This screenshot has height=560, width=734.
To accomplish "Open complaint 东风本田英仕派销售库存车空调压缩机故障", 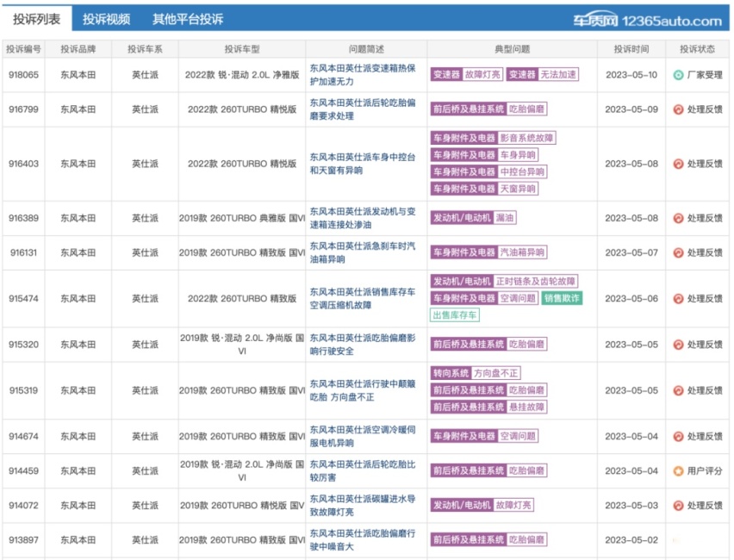I will [x=363, y=299].
